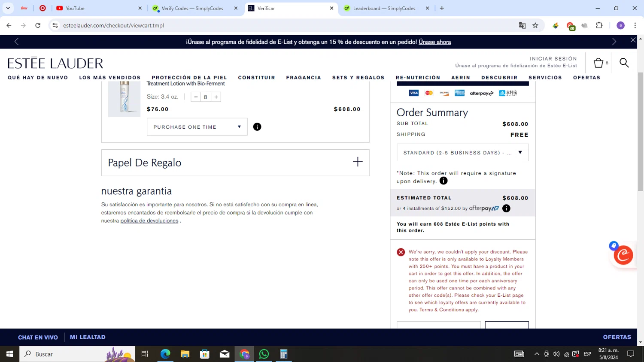
Task: Open the DESCUBRIR menu
Action: point(499,78)
